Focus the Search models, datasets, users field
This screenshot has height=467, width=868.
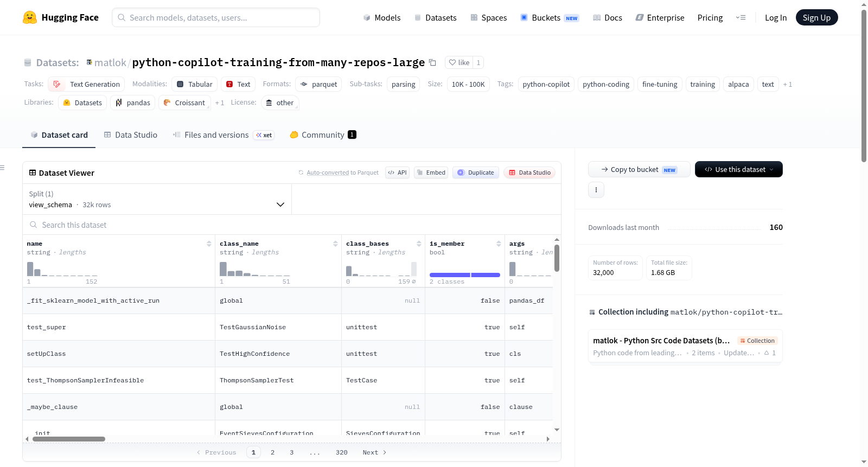click(x=216, y=17)
